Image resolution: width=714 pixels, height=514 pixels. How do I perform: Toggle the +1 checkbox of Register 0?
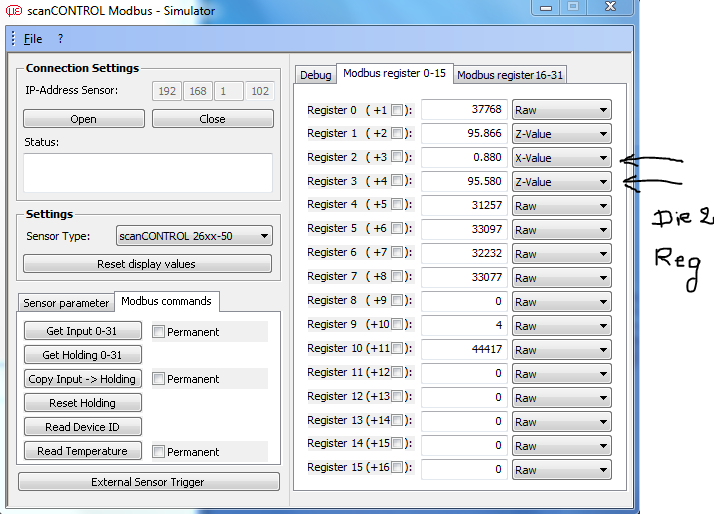(397, 110)
